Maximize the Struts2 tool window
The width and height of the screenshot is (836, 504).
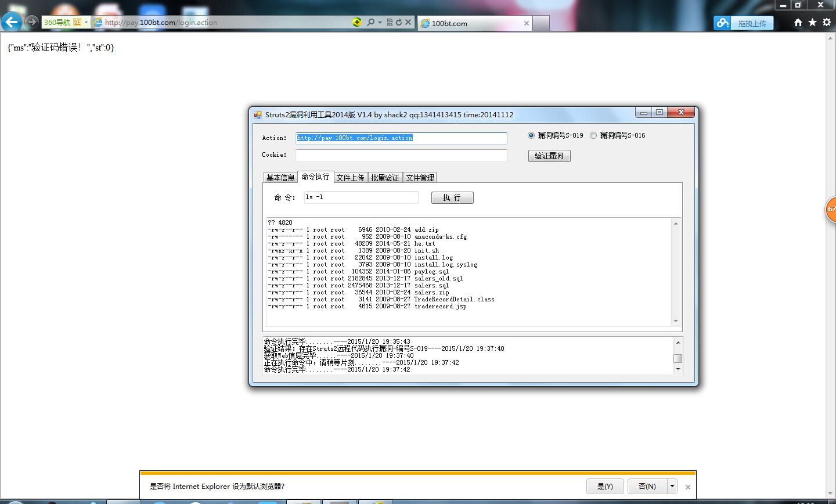click(x=660, y=113)
